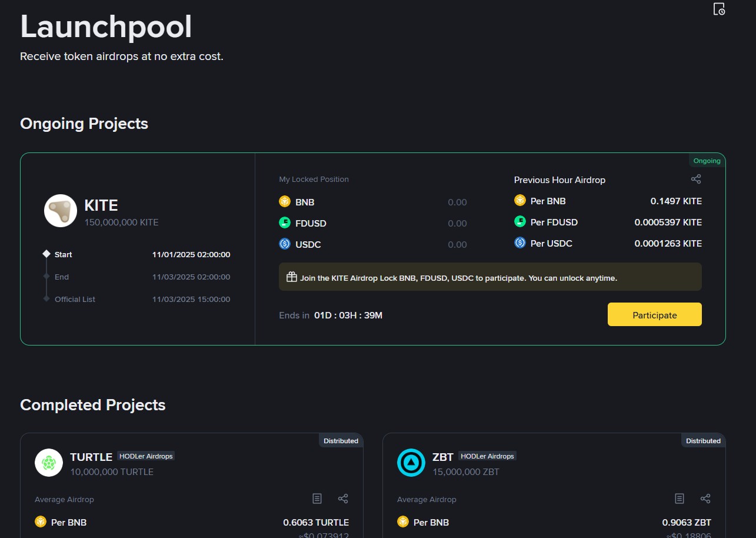Share the KITE ongoing project
756x538 pixels.
click(x=696, y=180)
